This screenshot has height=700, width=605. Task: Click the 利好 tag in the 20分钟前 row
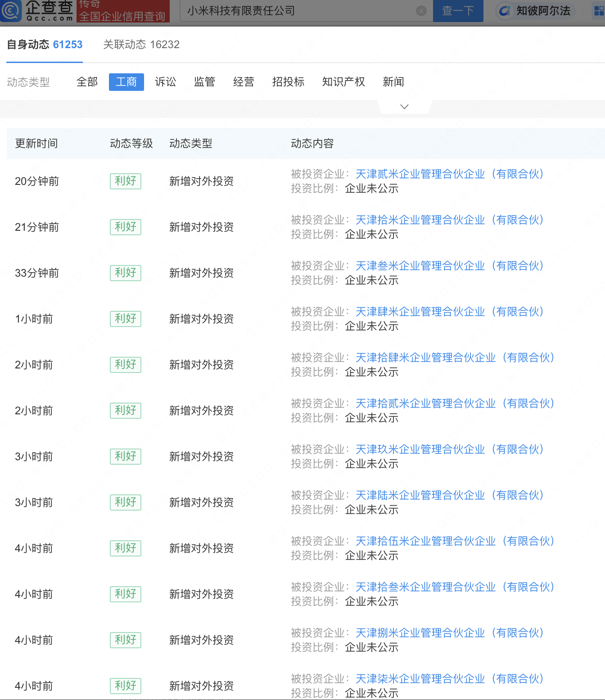(x=126, y=181)
